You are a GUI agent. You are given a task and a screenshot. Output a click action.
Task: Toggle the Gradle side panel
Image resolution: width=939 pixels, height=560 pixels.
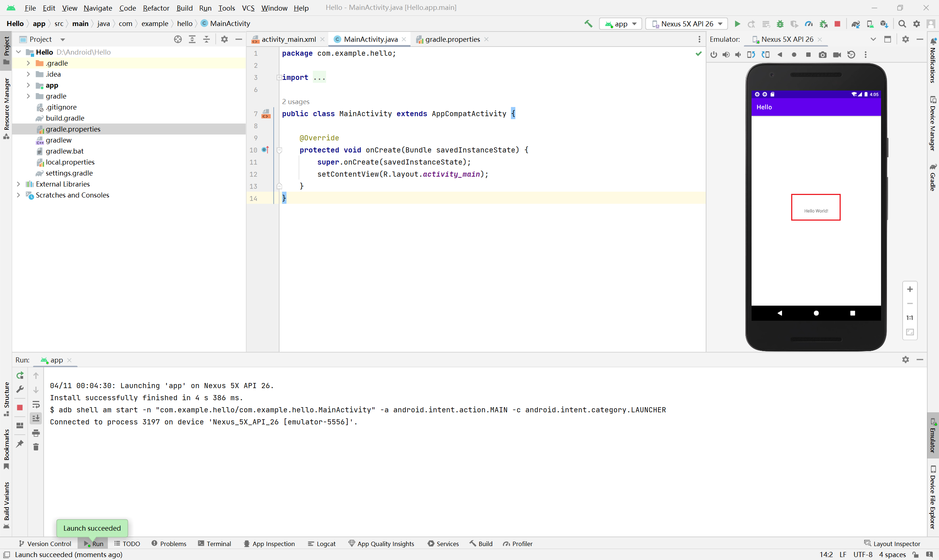point(933,177)
